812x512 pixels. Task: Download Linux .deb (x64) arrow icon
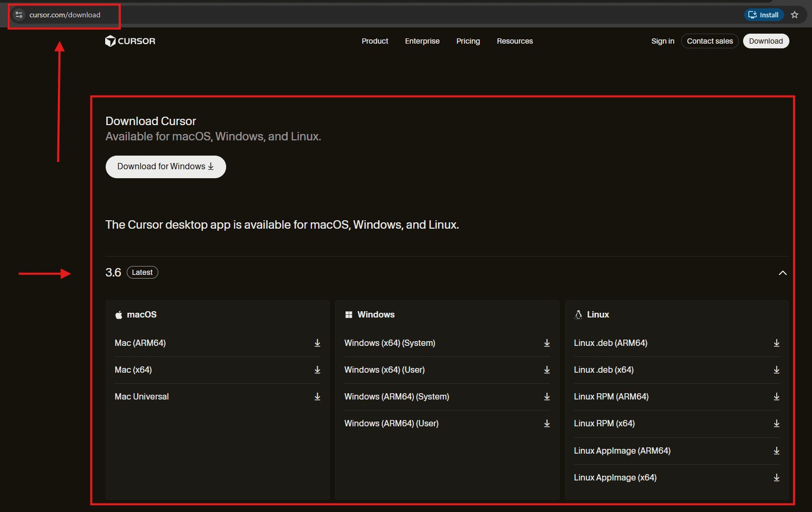click(776, 370)
